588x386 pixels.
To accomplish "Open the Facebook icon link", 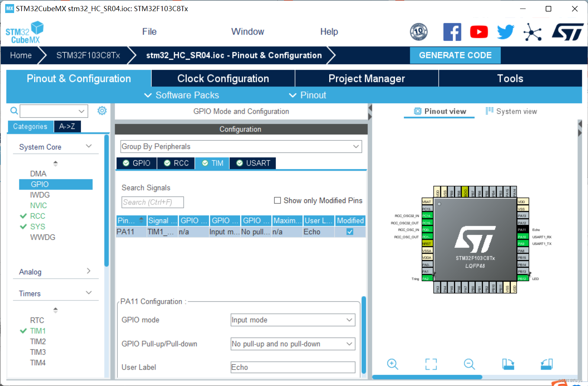I will point(452,32).
